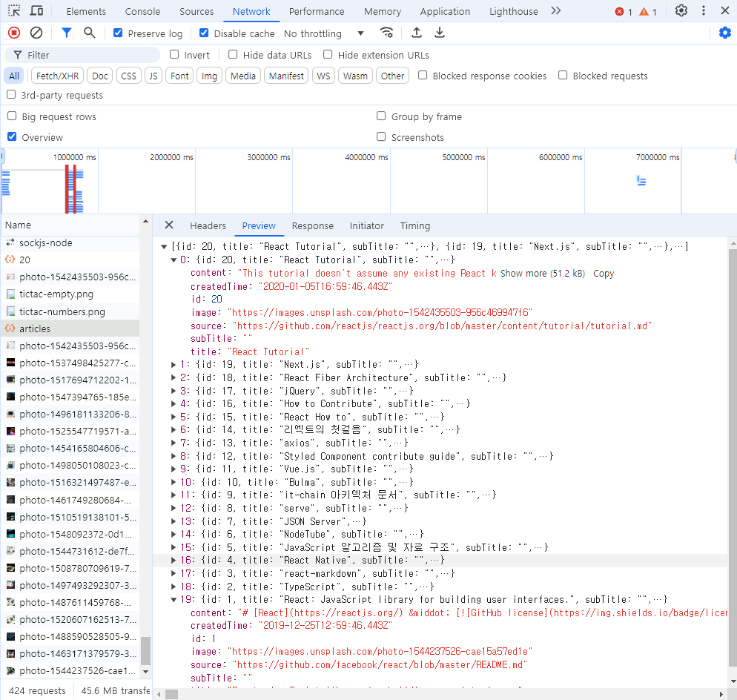Stop recording network log
The width and height of the screenshot is (737, 700).
(x=14, y=33)
